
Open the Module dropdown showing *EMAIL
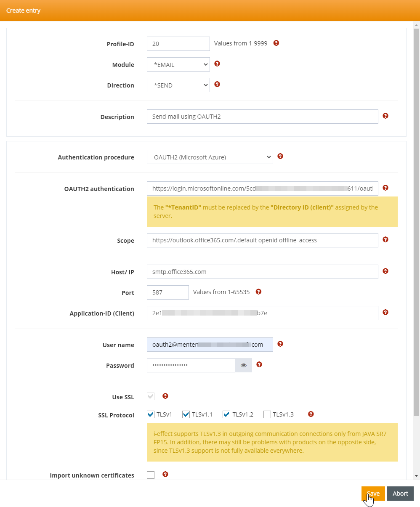(178, 65)
